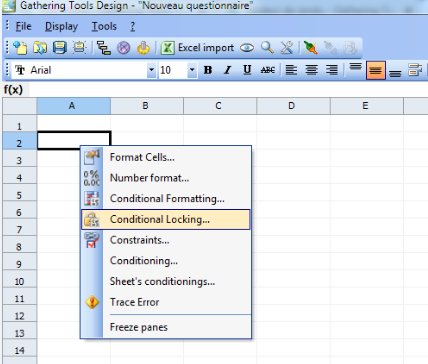Screen dimensions: 428x364
Task: Select column B header
Action: 147,106
